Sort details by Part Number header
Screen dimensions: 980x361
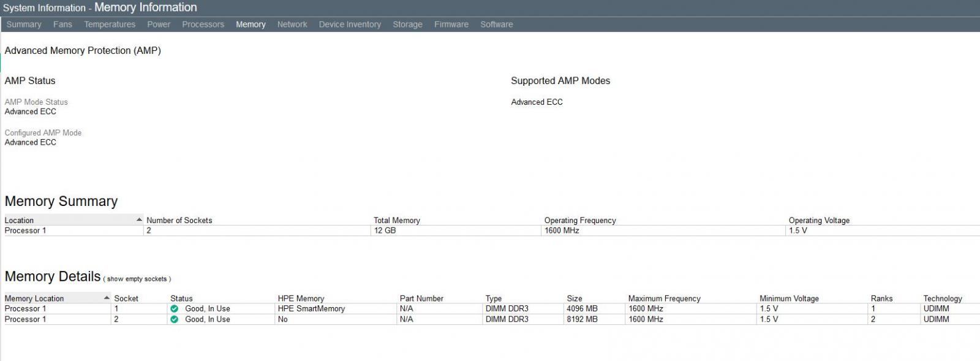pos(421,298)
